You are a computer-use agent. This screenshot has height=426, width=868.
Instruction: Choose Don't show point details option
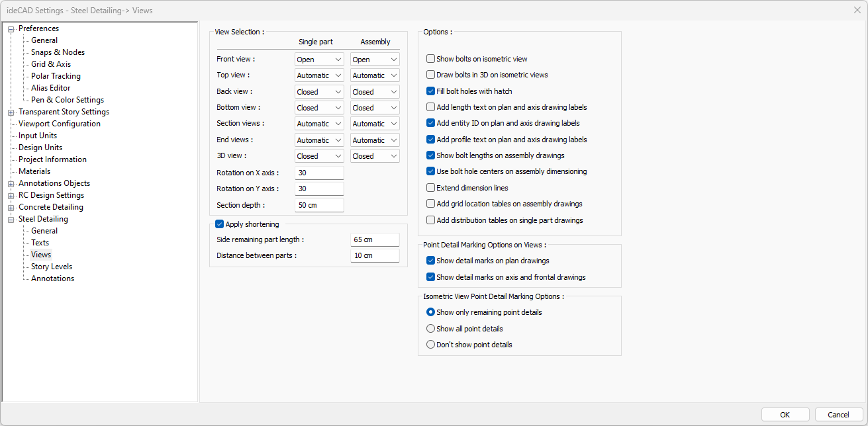coord(431,345)
